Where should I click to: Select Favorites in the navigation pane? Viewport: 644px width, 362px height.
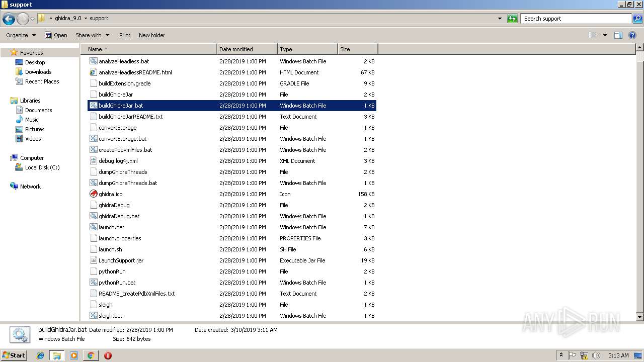pos(31,53)
